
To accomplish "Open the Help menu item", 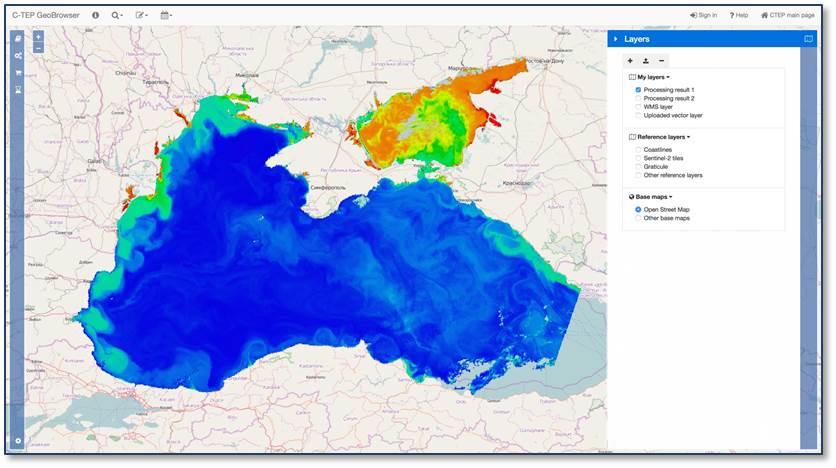I will 739,15.
